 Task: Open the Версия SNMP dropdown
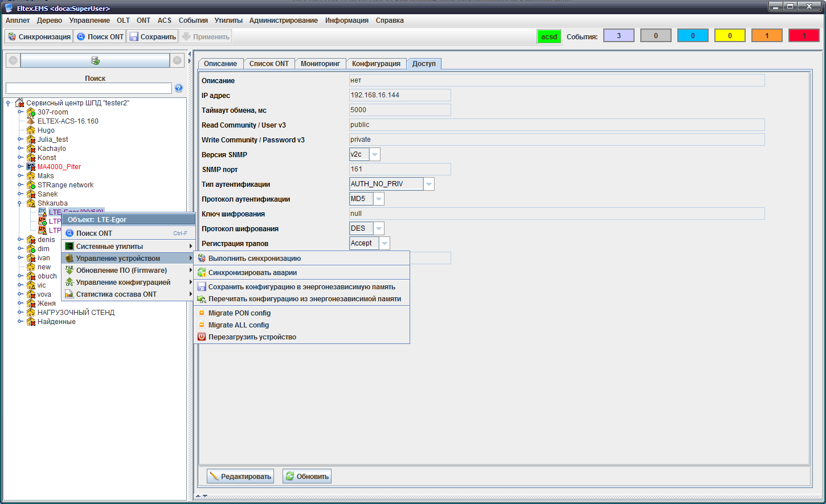tap(374, 154)
